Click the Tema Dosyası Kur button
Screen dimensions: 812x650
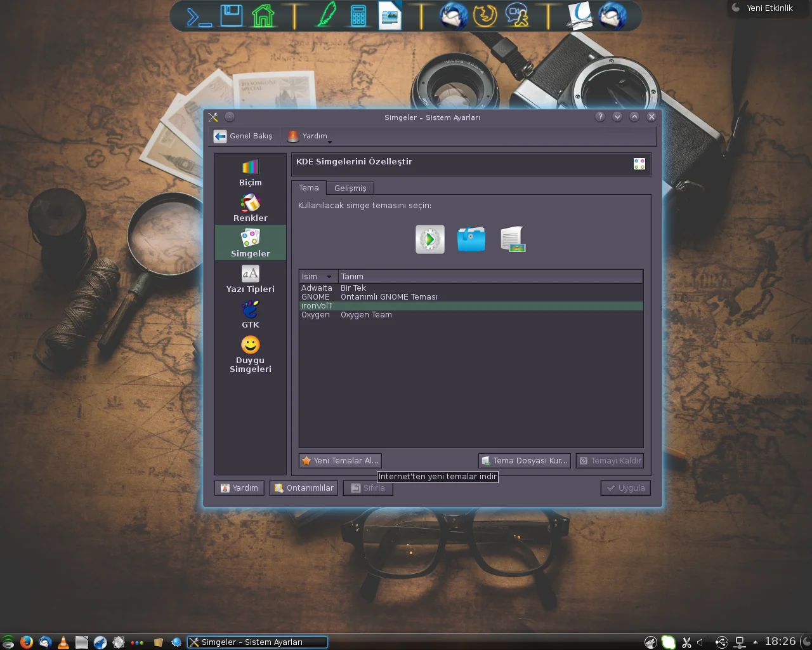[524, 461]
